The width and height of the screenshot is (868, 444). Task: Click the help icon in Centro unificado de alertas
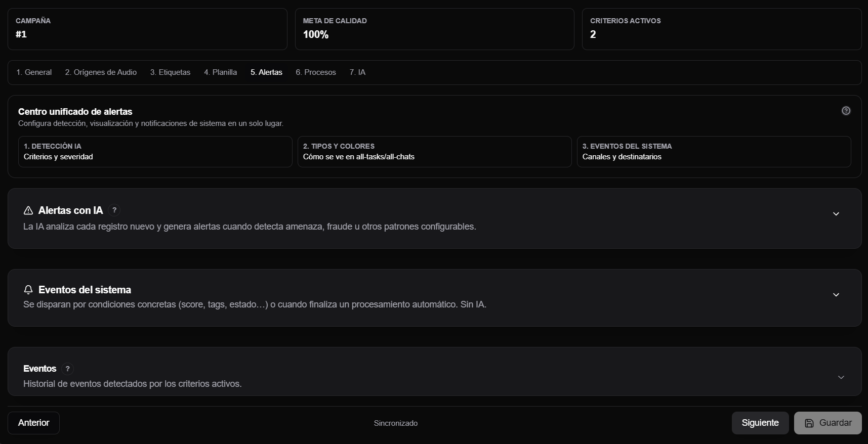tap(846, 111)
